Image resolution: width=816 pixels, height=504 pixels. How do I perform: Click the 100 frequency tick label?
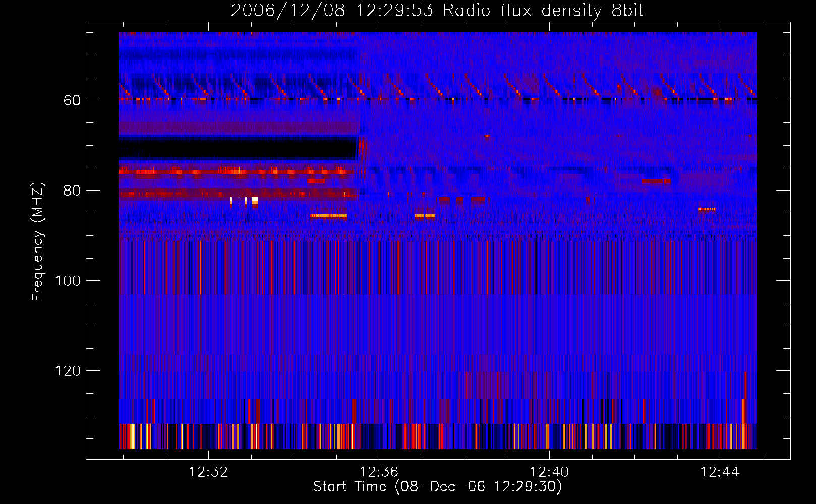[68, 281]
